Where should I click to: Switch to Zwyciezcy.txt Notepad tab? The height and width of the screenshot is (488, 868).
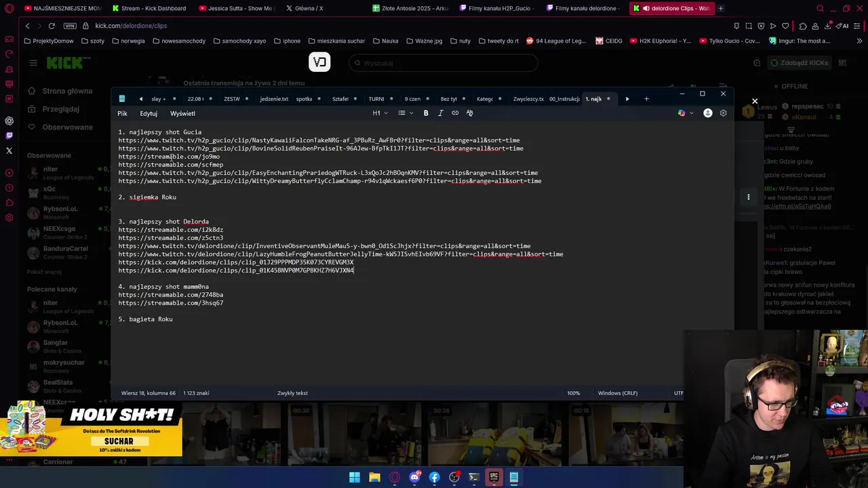[x=528, y=99]
